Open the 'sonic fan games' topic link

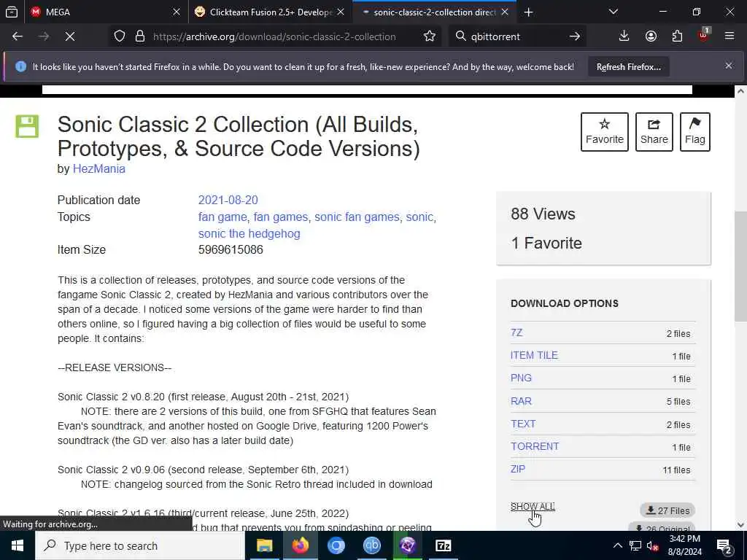click(x=357, y=217)
